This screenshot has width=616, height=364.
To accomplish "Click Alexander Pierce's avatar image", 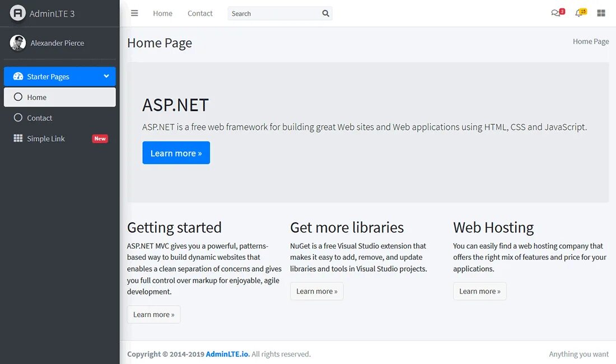I will click(x=18, y=43).
